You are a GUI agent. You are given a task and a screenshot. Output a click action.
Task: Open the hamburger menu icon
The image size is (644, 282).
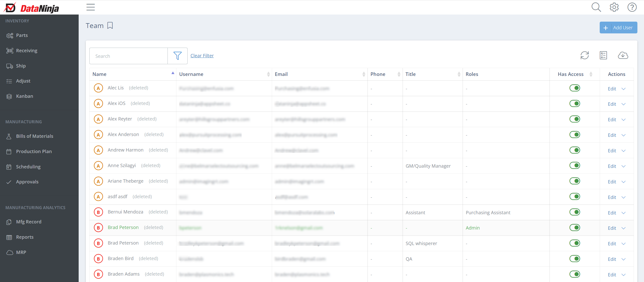90,7
